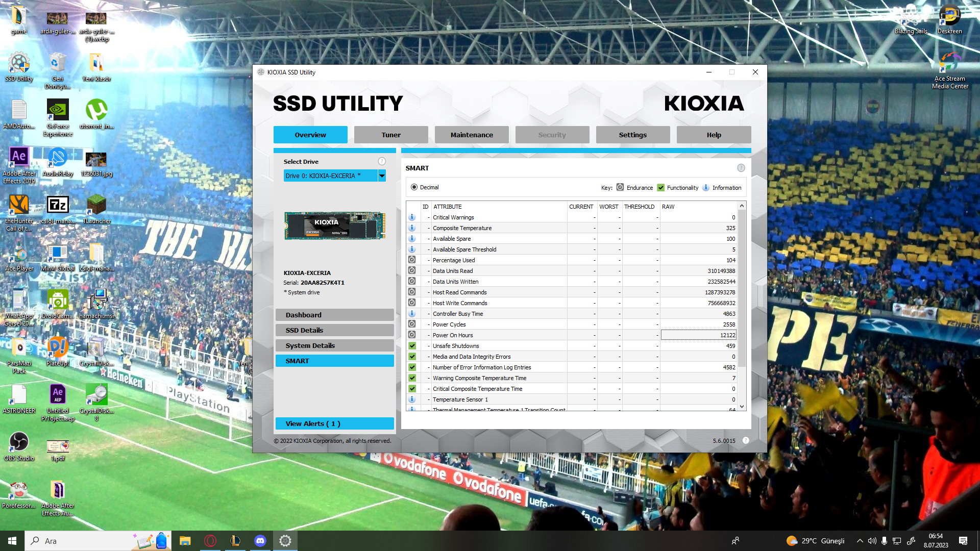Click the Drive 0: KIOXIA-EXCERIA combo box

(331, 176)
